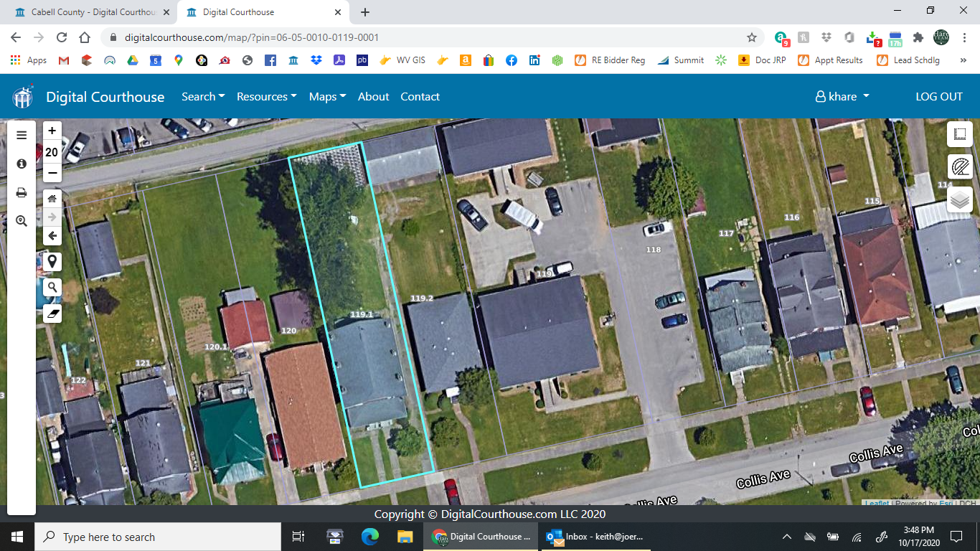Image resolution: width=980 pixels, height=551 pixels.
Task: Open the Lead Schdlg bookmark
Action: point(908,60)
